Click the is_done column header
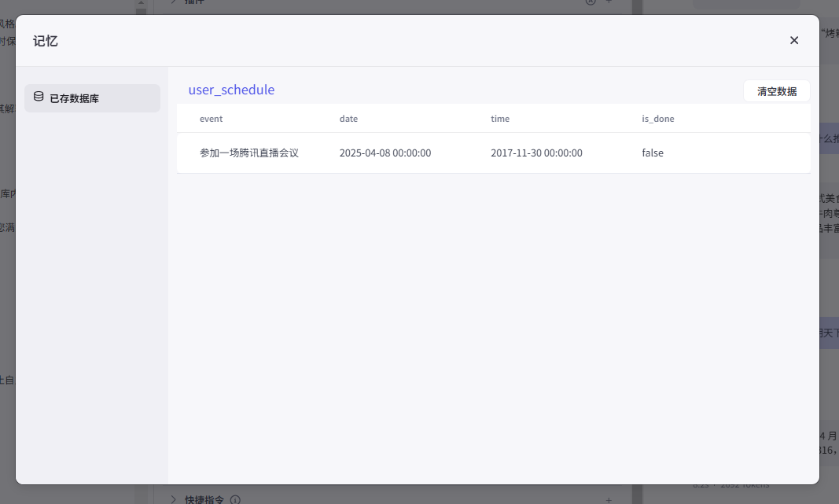This screenshot has width=839, height=504. [657, 119]
